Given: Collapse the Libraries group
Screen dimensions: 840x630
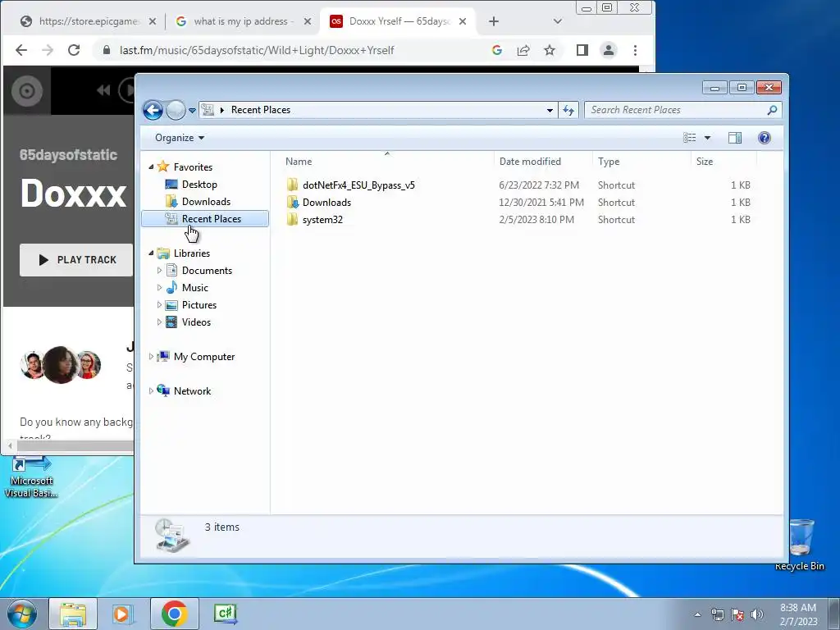Looking at the screenshot, I should (151, 253).
